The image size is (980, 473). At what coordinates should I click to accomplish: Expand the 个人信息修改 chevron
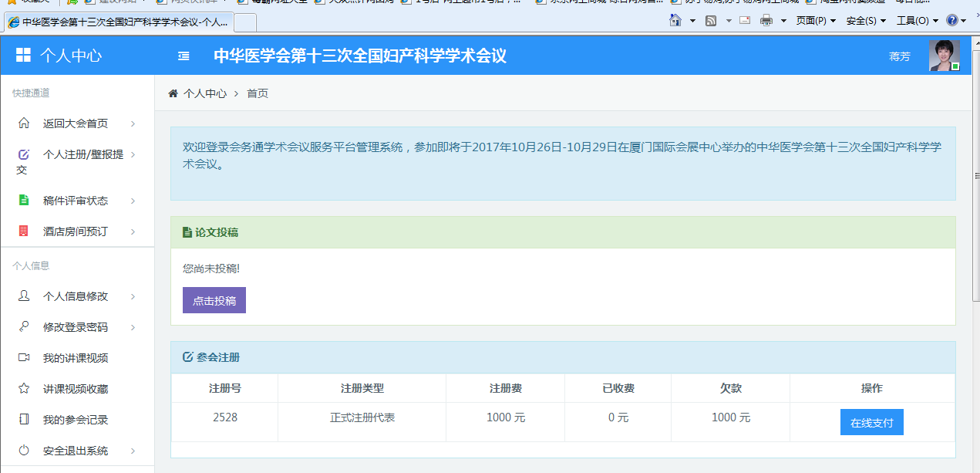pyautogui.click(x=133, y=296)
